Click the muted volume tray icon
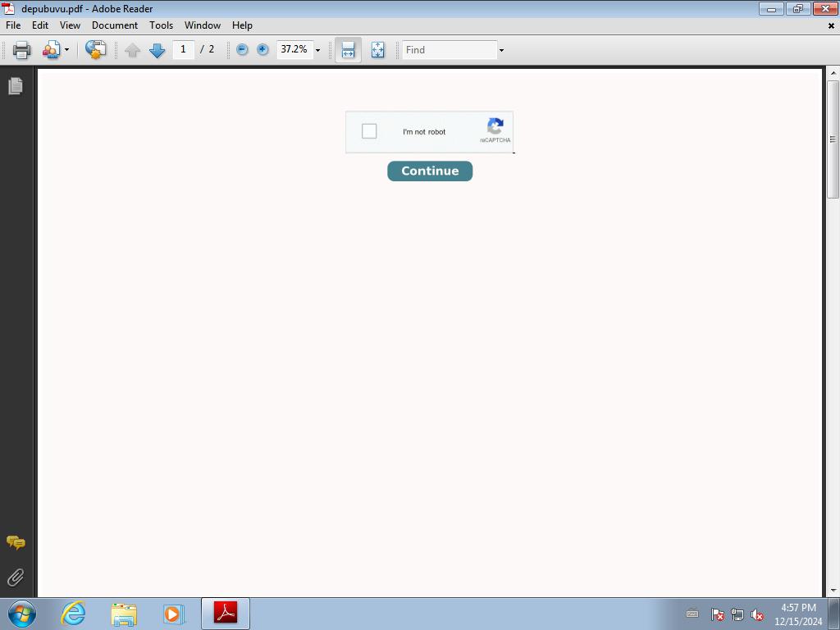 [757, 614]
